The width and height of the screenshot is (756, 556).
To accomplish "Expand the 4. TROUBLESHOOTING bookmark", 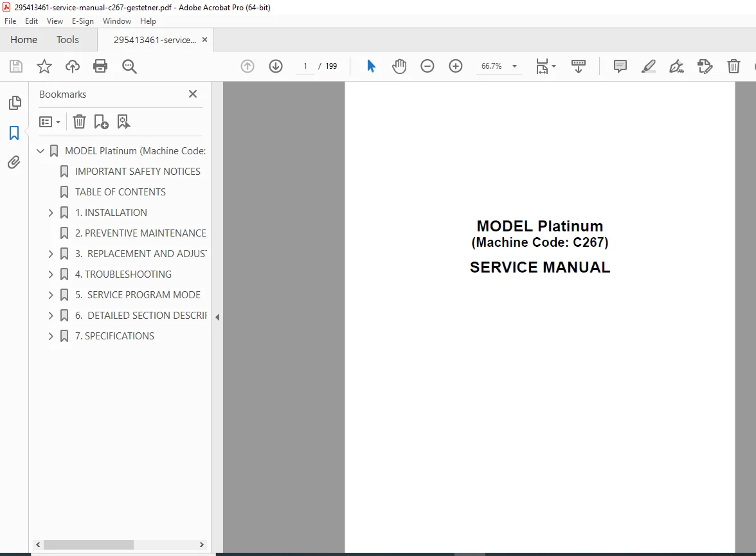I will [51, 274].
